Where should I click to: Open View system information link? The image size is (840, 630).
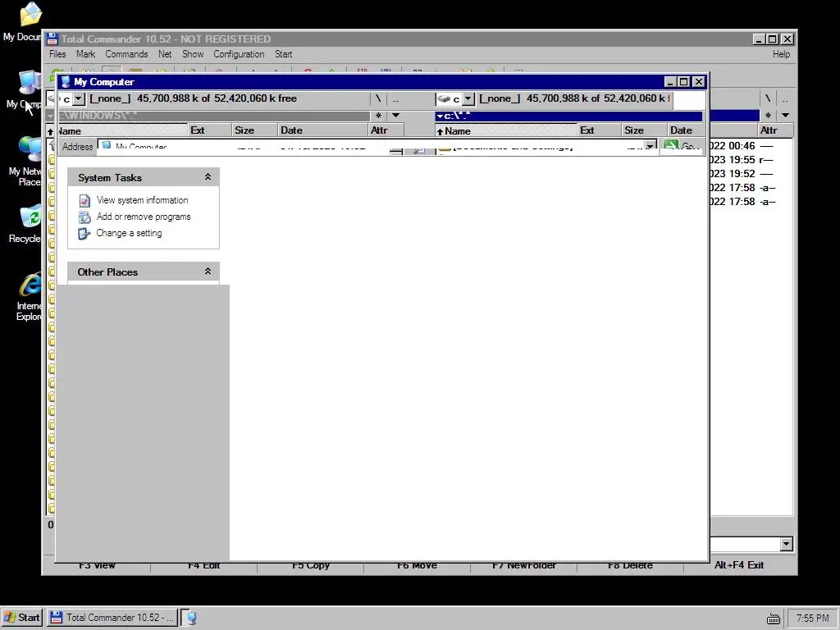(142, 200)
